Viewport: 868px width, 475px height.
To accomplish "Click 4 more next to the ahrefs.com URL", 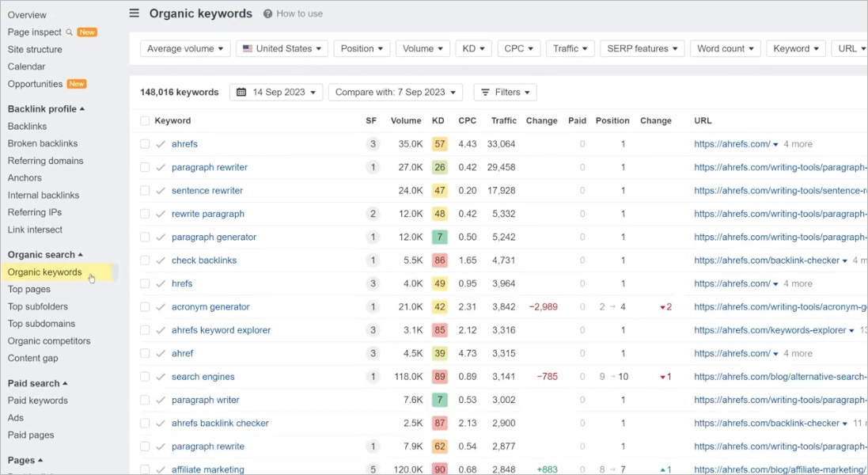I will click(798, 144).
